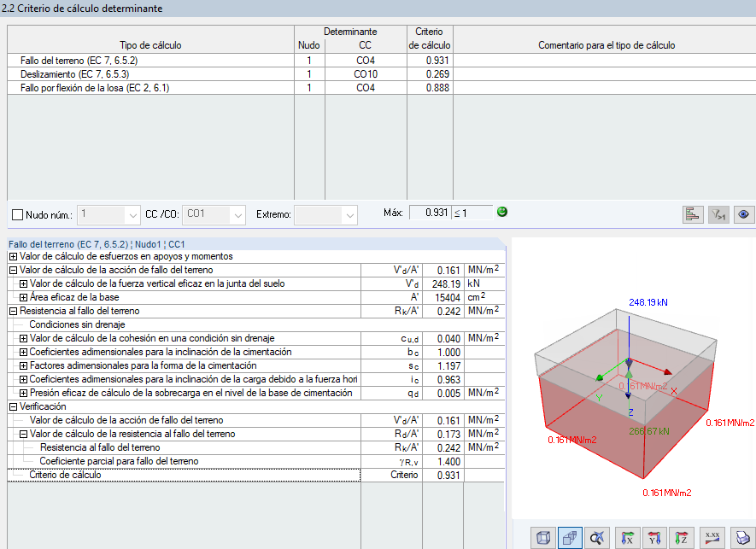
Task: Click the Fallo del terreno Nudo1 CC1 heading
Action: tap(97, 244)
